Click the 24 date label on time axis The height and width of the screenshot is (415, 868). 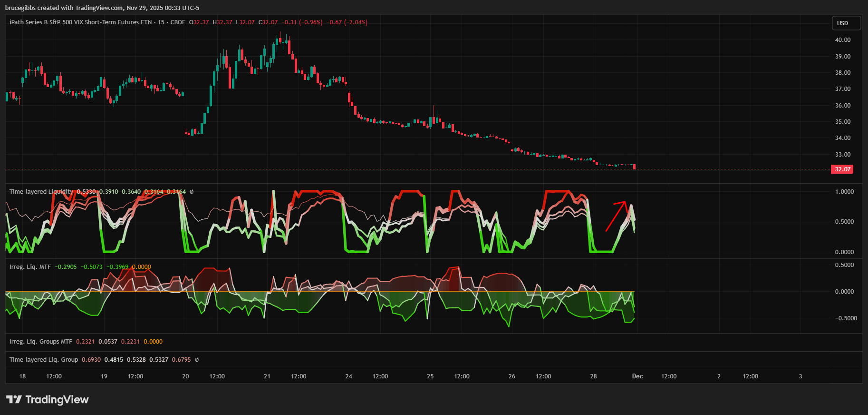click(x=348, y=376)
